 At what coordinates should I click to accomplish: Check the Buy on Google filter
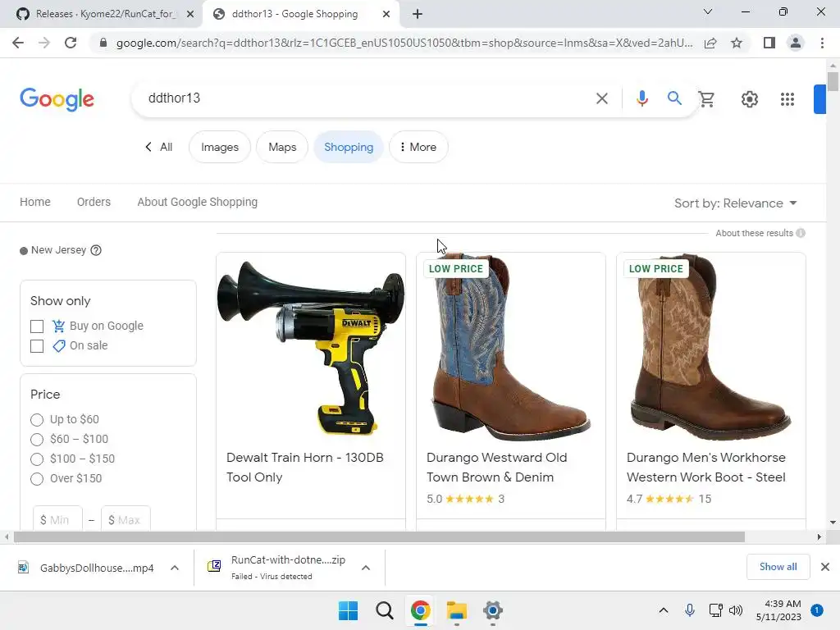(37, 326)
